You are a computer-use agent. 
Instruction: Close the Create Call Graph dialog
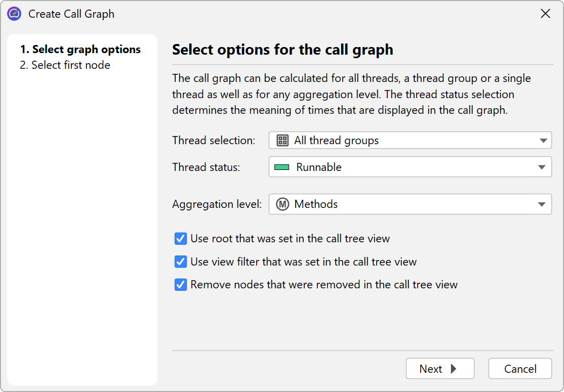point(545,14)
